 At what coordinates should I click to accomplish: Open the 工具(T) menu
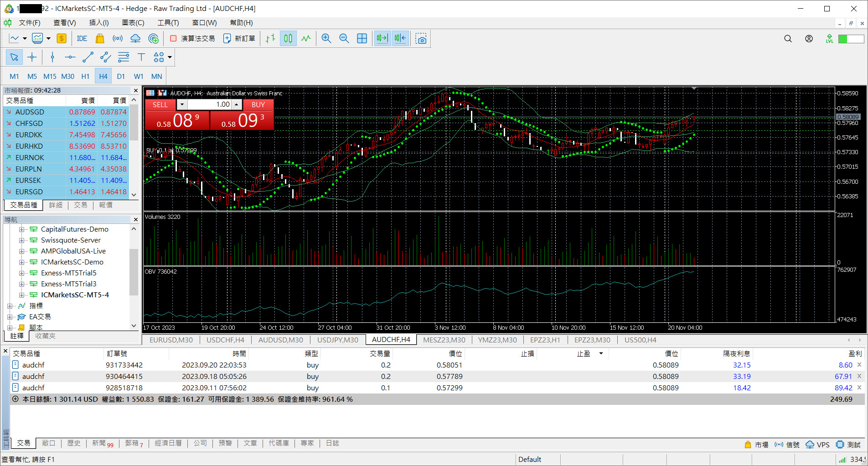tap(168, 23)
